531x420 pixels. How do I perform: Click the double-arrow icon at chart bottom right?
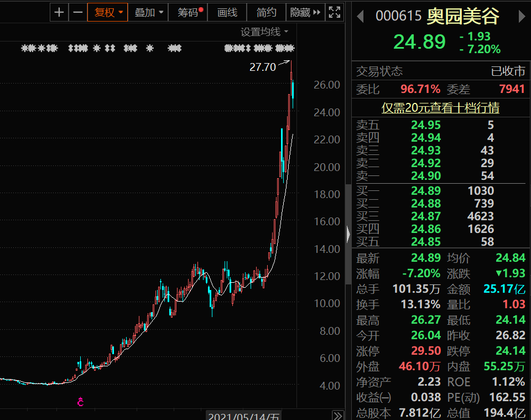337,416
